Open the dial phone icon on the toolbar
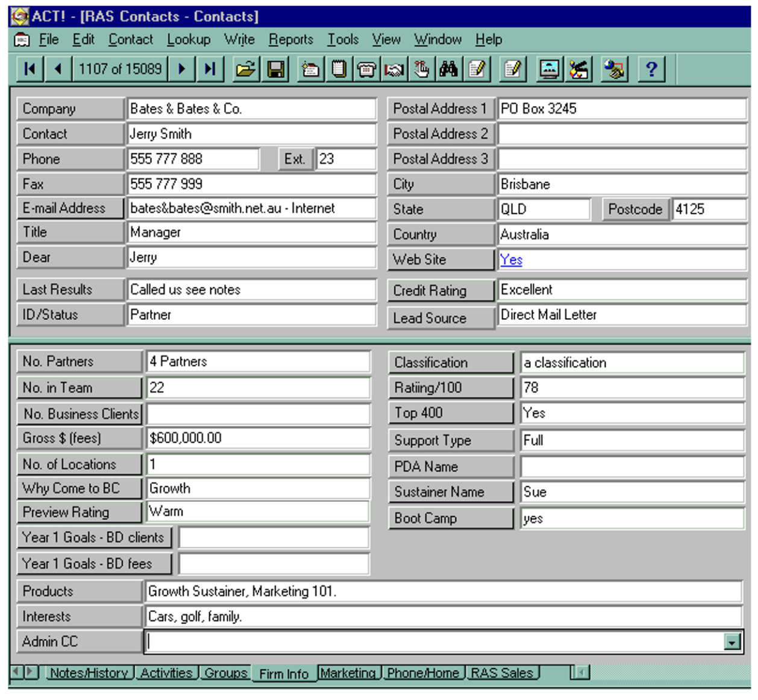 coord(368,69)
